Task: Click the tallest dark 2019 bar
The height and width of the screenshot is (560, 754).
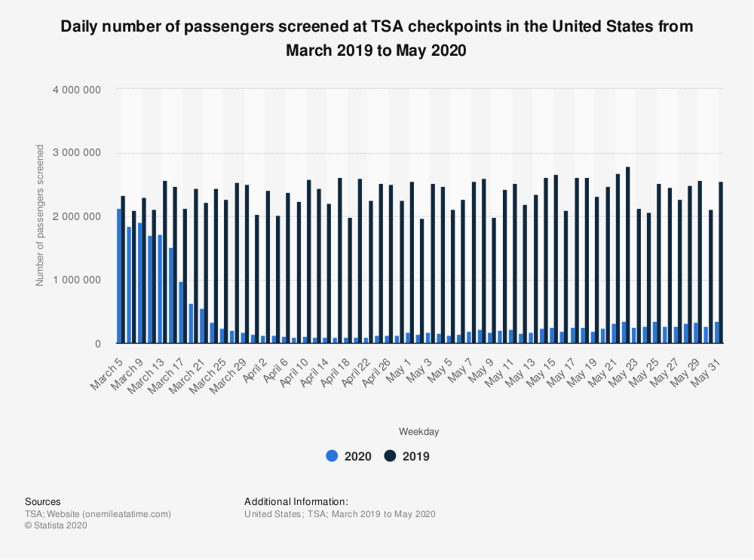Action: point(628,256)
